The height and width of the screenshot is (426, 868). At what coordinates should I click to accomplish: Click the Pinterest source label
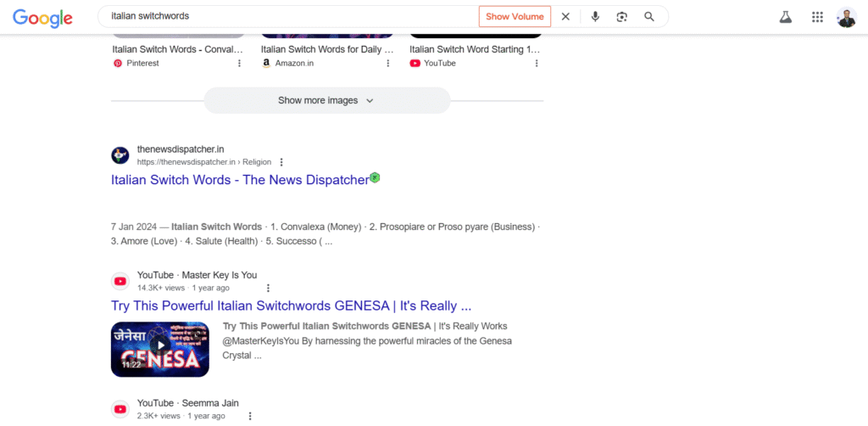coord(142,63)
